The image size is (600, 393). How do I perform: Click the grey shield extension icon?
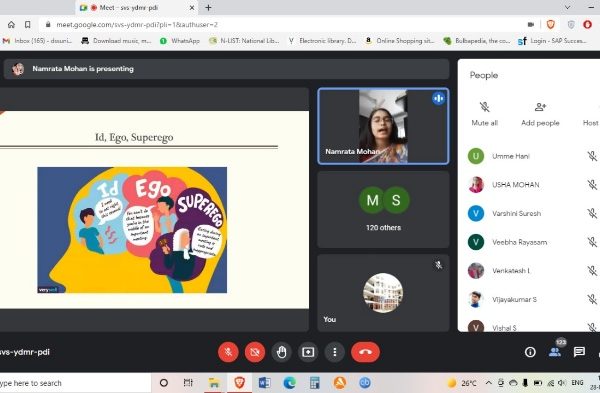click(571, 24)
